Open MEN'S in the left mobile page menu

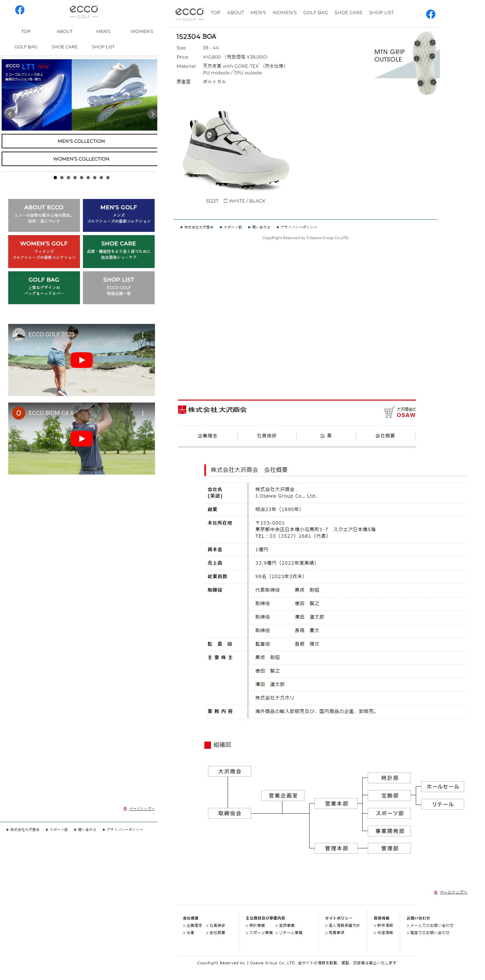click(x=103, y=31)
